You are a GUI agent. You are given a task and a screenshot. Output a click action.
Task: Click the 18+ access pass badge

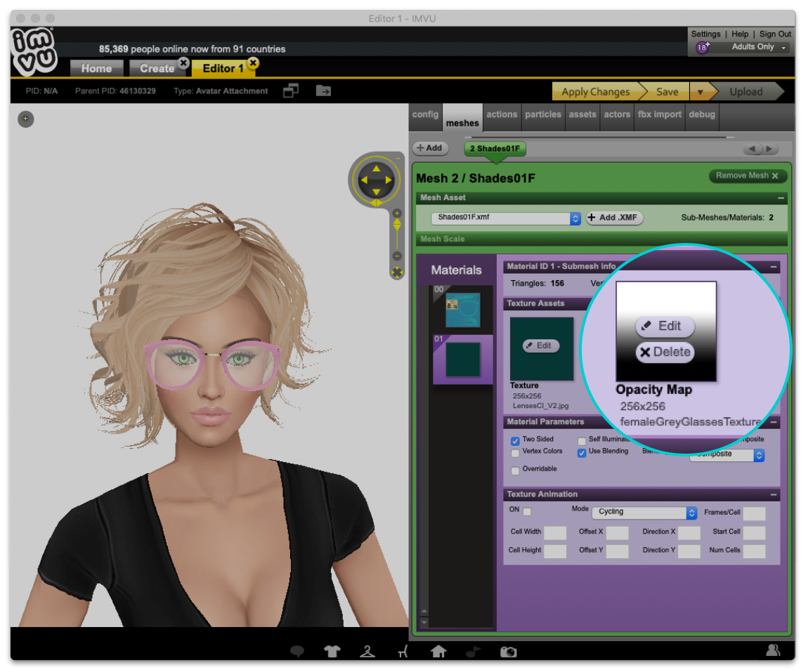tap(703, 47)
